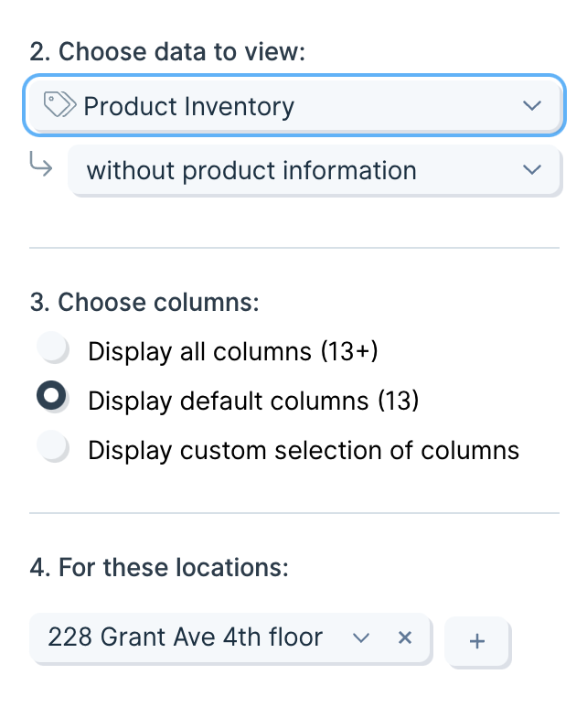The height and width of the screenshot is (728, 587).
Task: Click the 'Display all columns (13+)' label text
Action: [x=233, y=351]
